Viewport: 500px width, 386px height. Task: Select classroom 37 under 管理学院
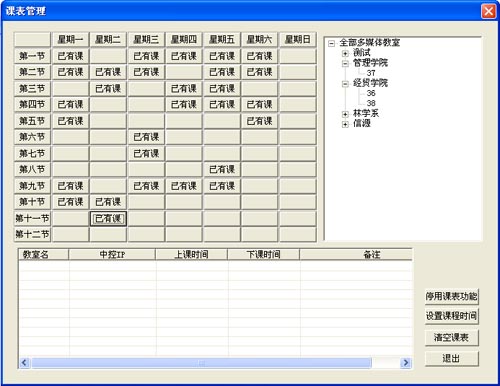(371, 73)
